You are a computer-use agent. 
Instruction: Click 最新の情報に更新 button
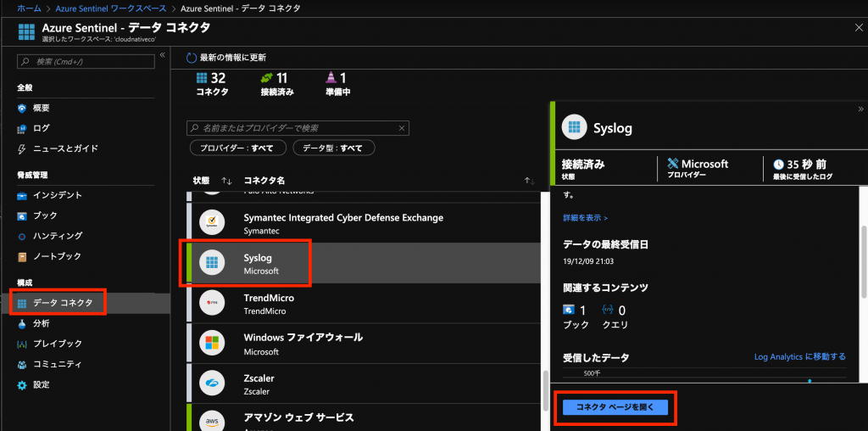click(x=226, y=58)
